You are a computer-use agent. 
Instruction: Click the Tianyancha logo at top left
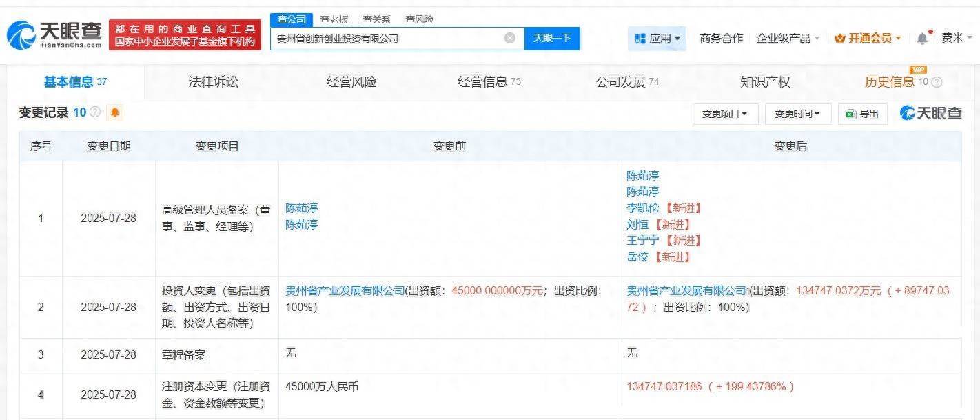[x=55, y=34]
